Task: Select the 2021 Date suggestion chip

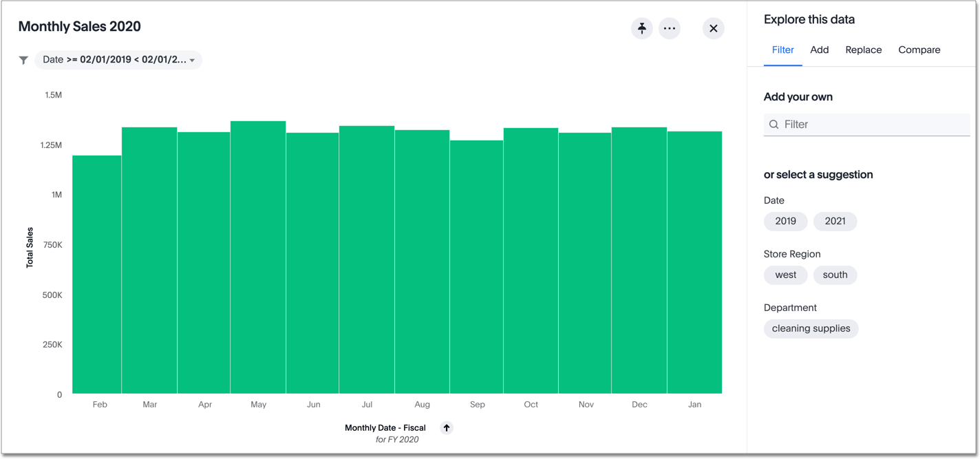Action: pyautogui.click(x=835, y=221)
